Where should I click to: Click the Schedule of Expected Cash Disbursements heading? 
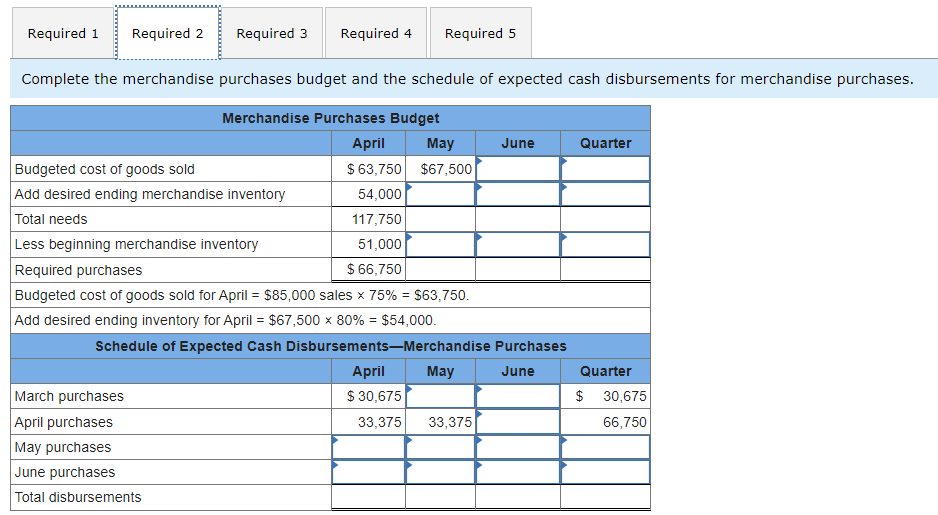(x=331, y=346)
